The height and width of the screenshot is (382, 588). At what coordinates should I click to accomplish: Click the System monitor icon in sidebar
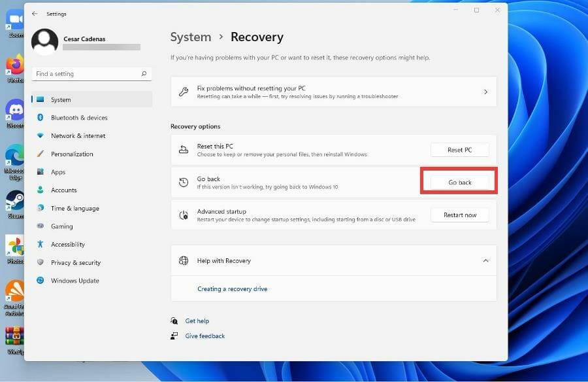point(41,99)
